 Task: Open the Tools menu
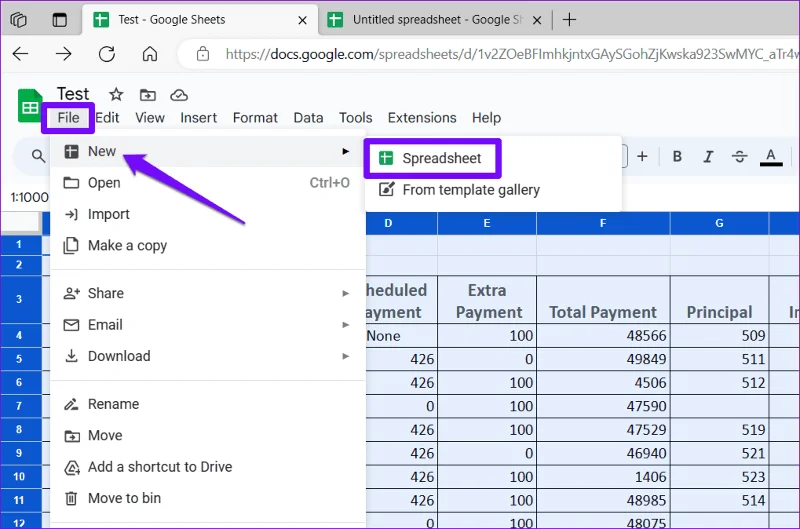click(x=356, y=118)
